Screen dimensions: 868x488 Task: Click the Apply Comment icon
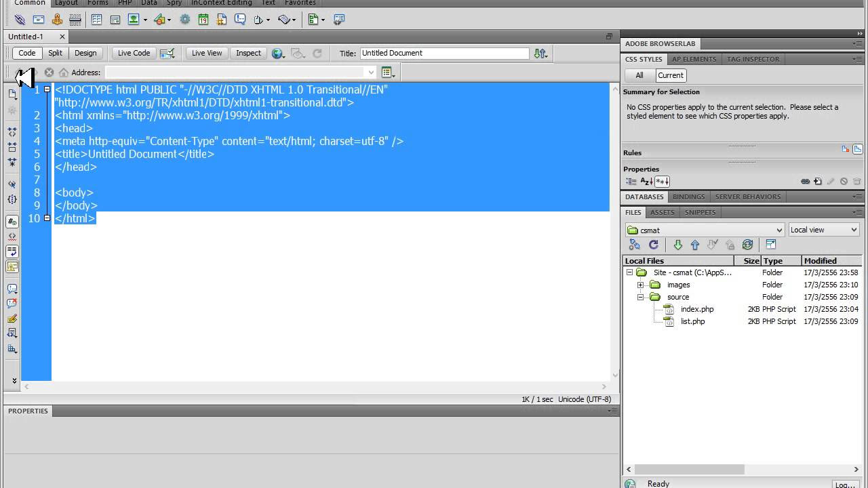pyautogui.click(x=12, y=288)
